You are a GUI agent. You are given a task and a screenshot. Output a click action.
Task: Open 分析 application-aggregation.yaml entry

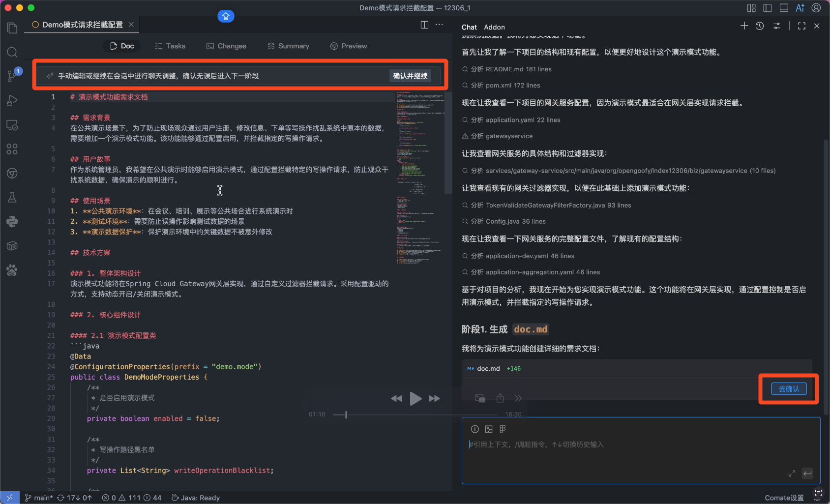531,272
